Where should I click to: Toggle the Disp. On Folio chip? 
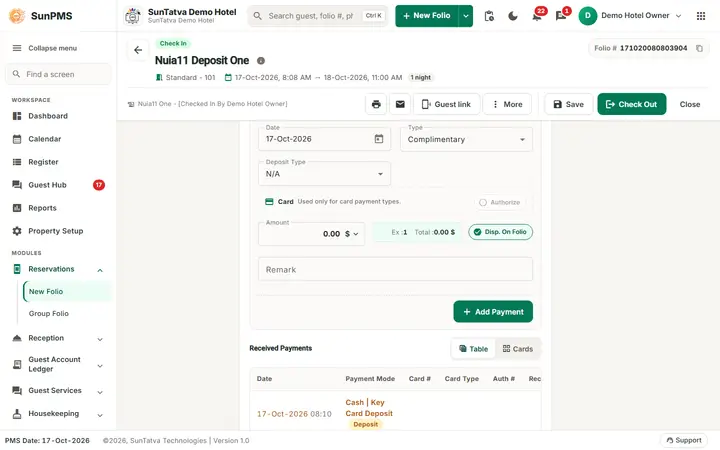click(501, 232)
